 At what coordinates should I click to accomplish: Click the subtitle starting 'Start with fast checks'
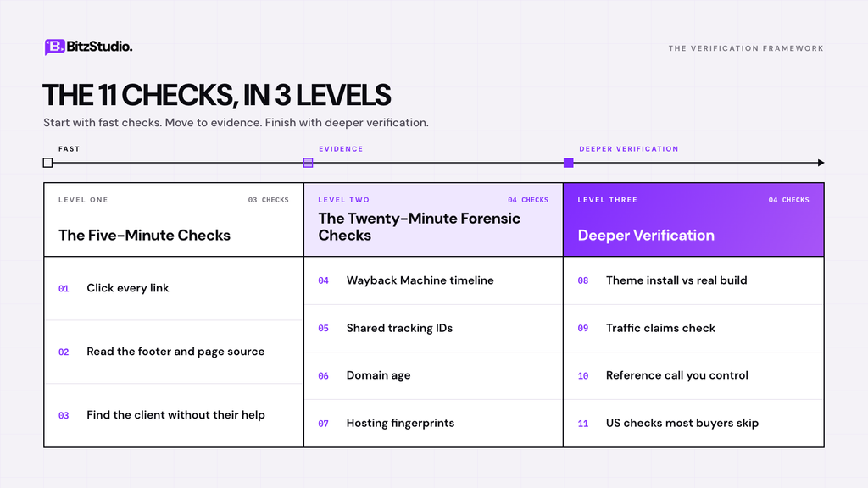[236, 122]
